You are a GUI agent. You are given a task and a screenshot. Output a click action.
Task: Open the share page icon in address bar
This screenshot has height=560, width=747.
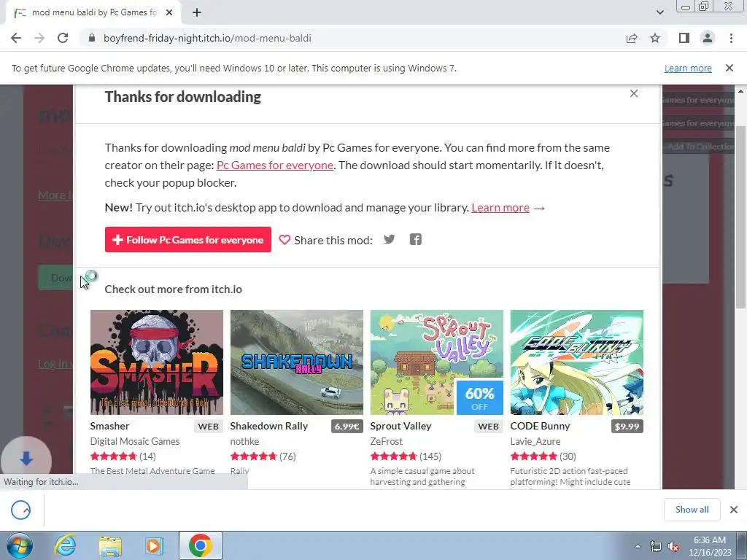632,38
